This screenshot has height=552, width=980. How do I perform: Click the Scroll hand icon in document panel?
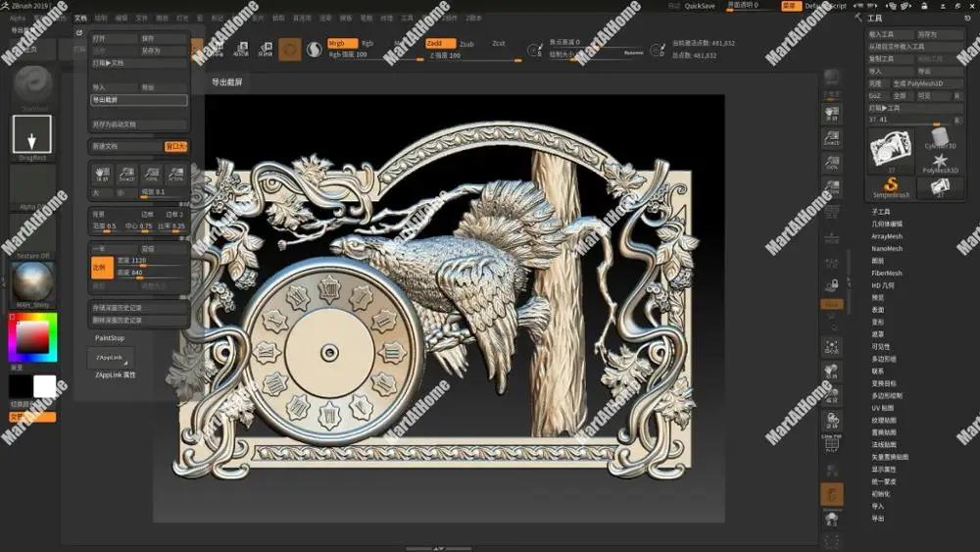pyautogui.click(x=102, y=175)
